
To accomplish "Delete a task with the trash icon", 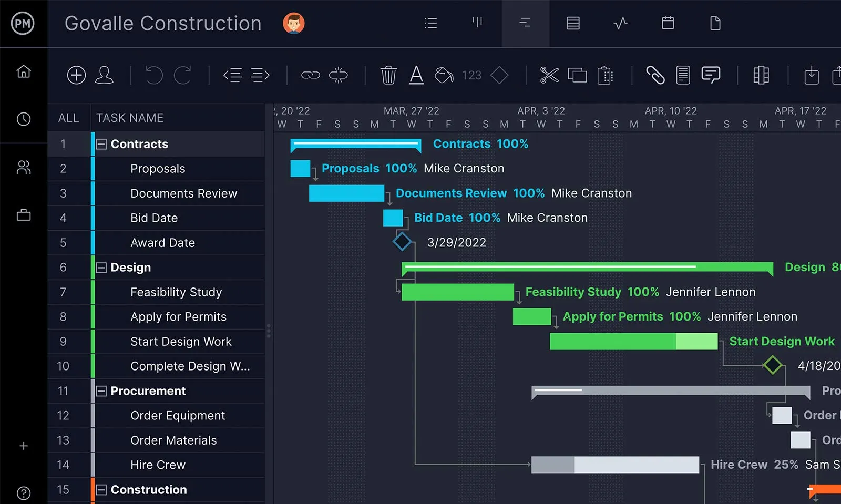I will (388, 75).
